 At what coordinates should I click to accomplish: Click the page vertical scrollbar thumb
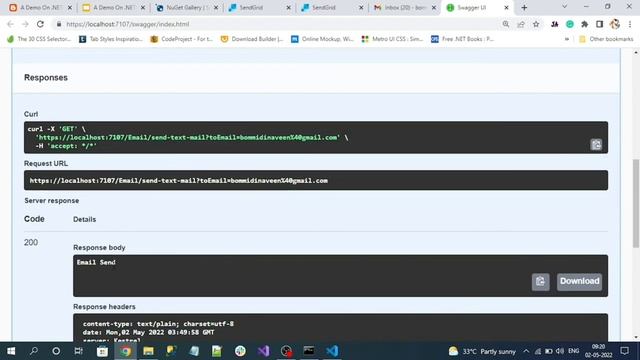tap(636, 203)
